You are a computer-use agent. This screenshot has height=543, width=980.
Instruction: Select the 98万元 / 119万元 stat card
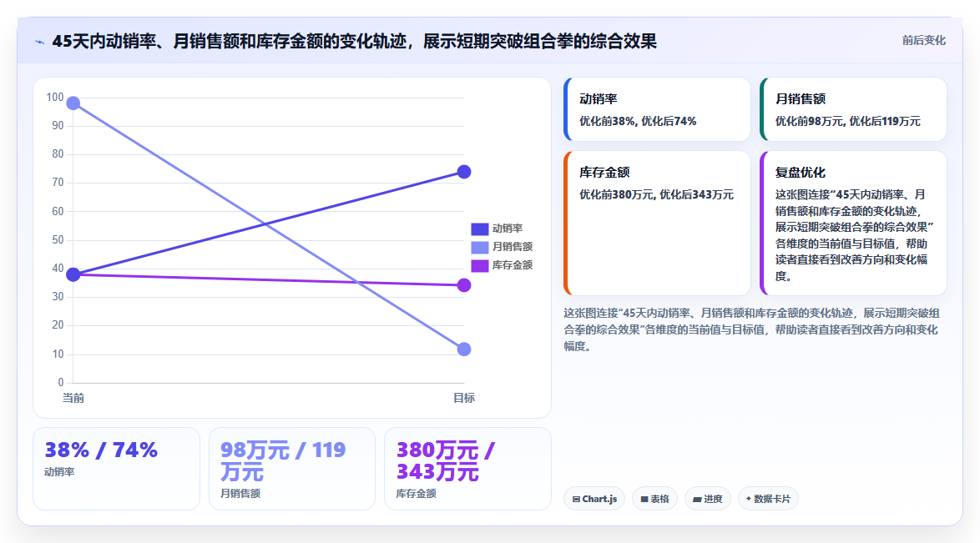[x=292, y=469]
